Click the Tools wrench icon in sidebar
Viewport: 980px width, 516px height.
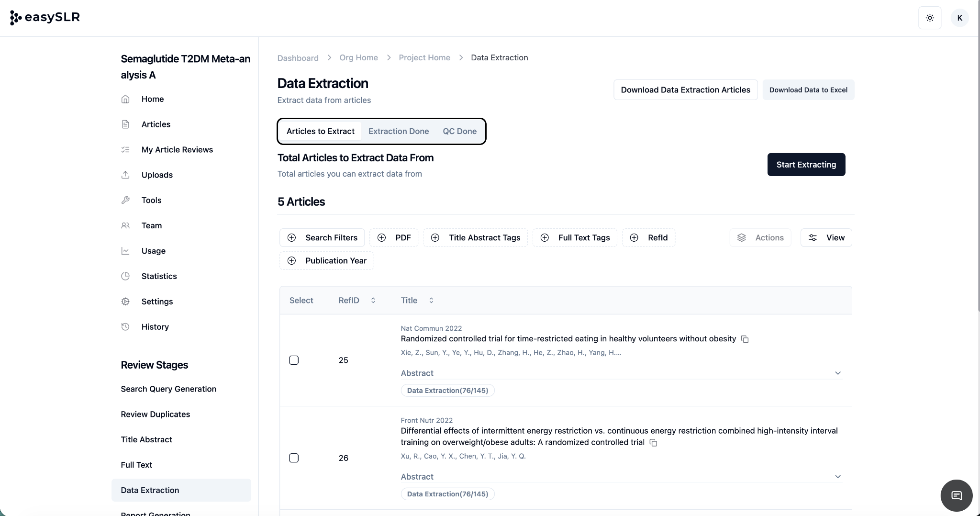pos(125,200)
